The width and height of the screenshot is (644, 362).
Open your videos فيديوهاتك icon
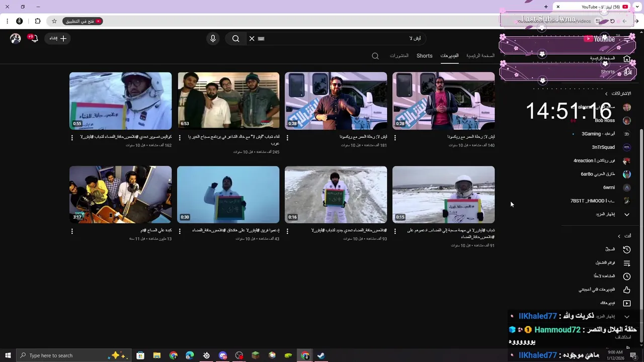tap(627, 303)
